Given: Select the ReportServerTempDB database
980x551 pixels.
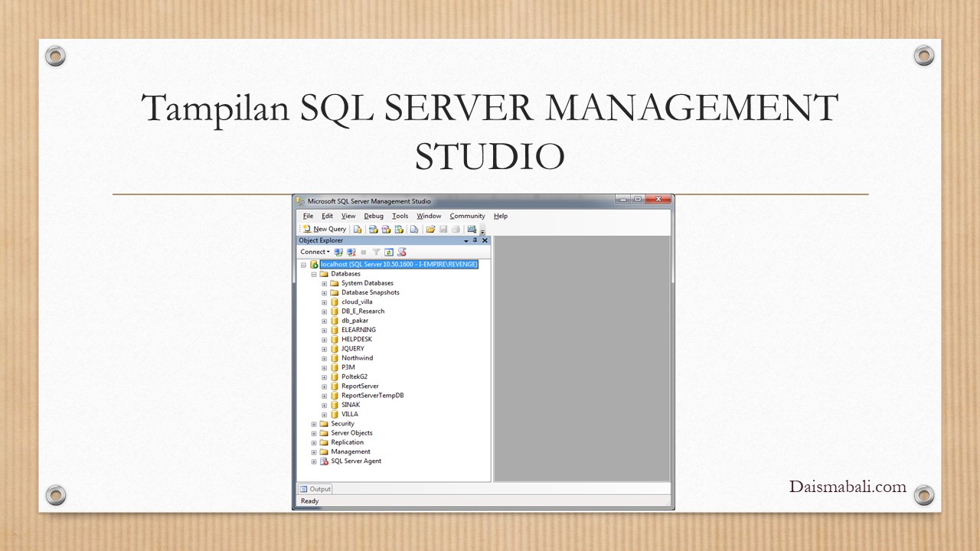Looking at the screenshot, I should click(372, 396).
